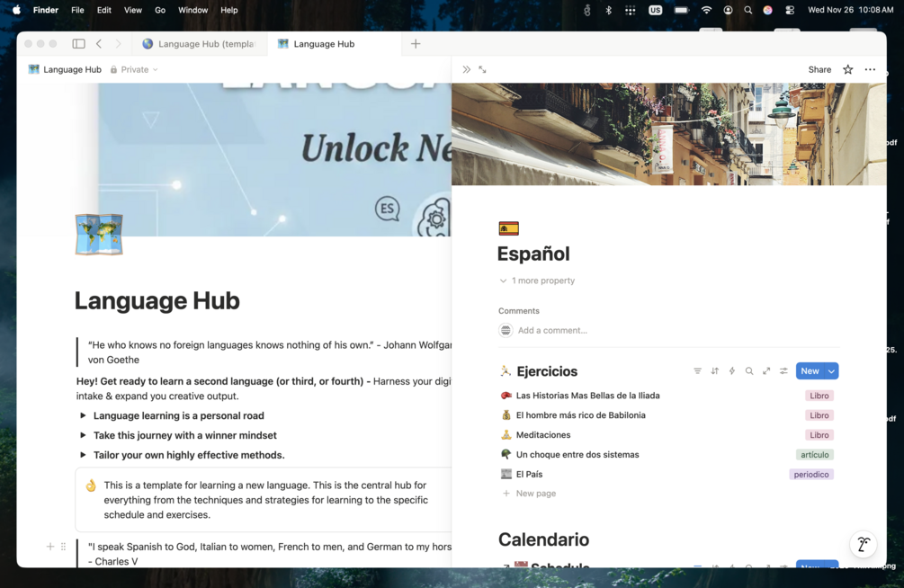This screenshot has height=588, width=904.
Task: Select the 'Language Hub' tab
Action: [335, 44]
